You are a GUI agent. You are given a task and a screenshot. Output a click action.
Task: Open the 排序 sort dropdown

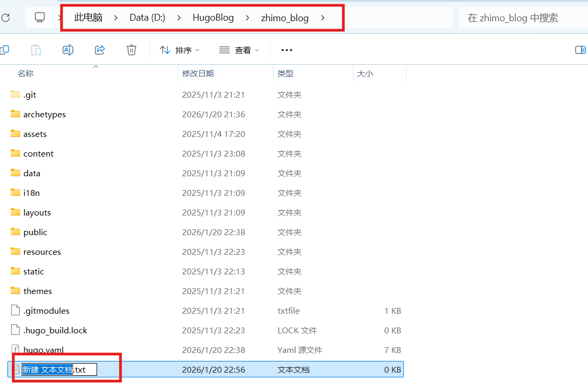pyautogui.click(x=180, y=50)
